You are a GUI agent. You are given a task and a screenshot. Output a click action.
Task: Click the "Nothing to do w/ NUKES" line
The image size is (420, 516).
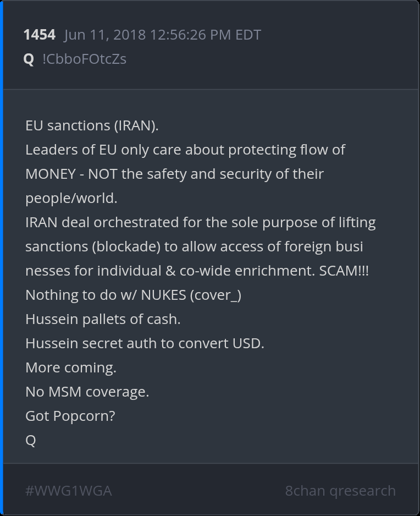(x=134, y=295)
